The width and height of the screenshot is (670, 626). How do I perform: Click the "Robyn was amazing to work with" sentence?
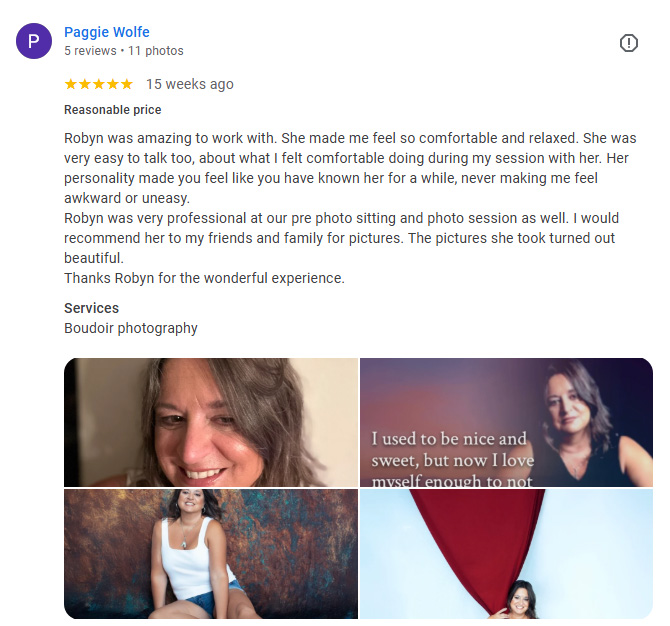(x=171, y=138)
